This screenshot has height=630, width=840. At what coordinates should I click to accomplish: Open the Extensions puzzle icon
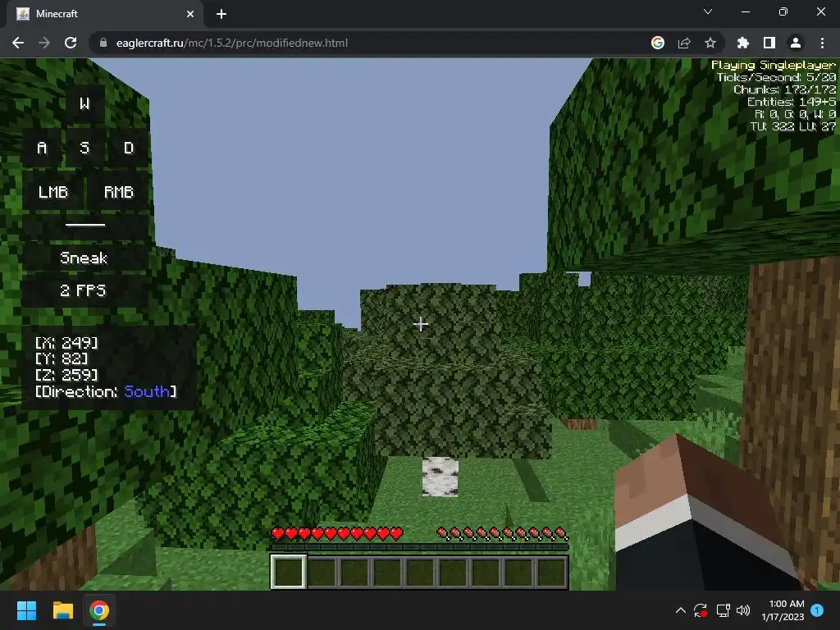click(x=743, y=43)
